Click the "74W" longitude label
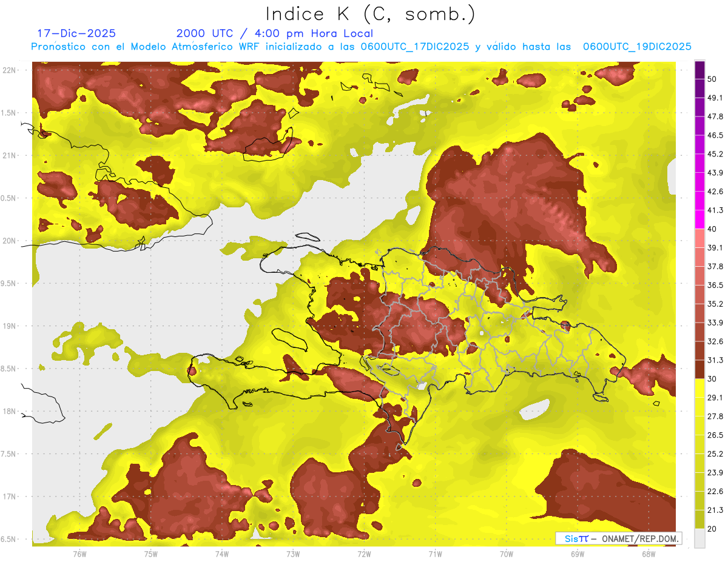The width and height of the screenshot is (728, 562). pos(221,554)
